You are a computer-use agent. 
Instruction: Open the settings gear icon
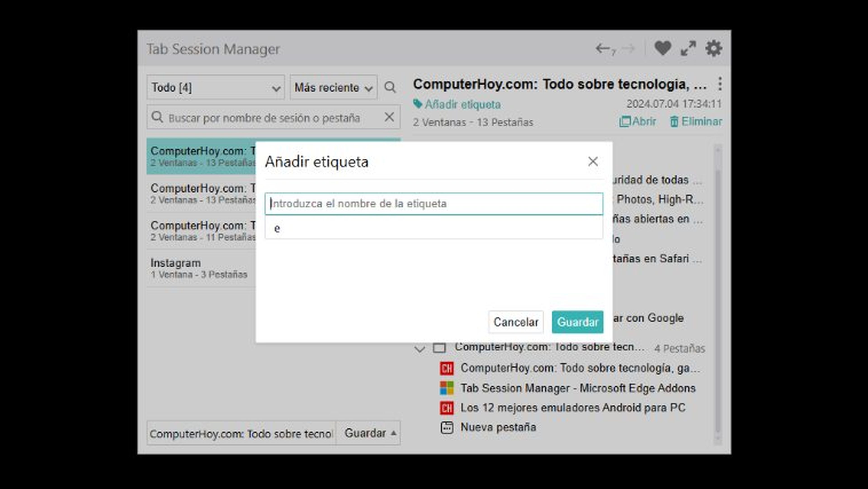coord(714,49)
